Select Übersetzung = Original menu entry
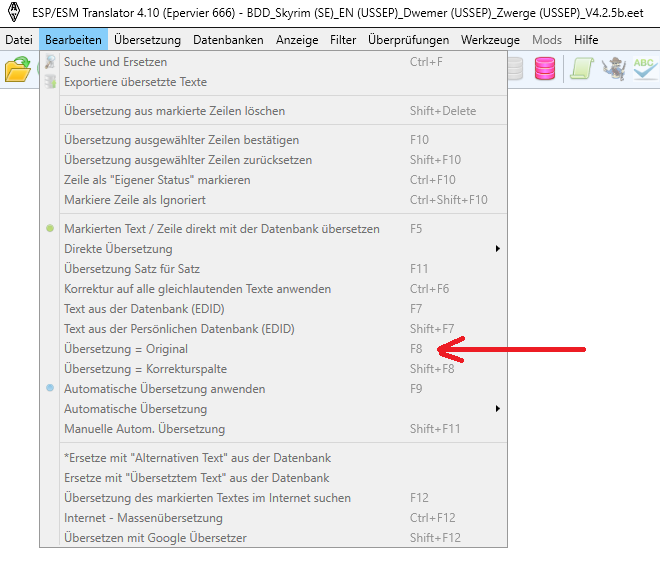 (126, 349)
